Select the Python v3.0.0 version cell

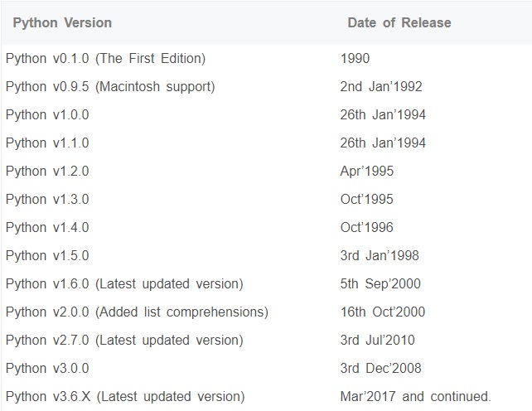click(47, 368)
